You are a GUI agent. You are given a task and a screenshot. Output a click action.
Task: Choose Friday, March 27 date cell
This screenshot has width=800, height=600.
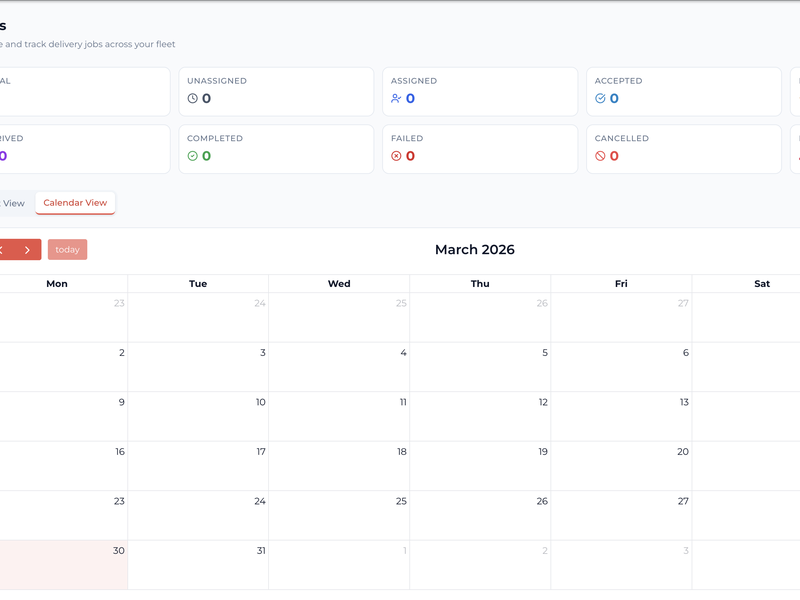tap(621, 515)
